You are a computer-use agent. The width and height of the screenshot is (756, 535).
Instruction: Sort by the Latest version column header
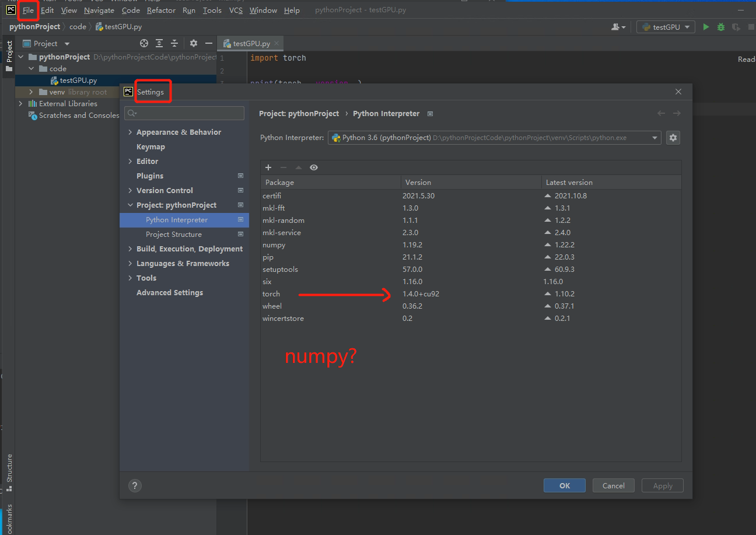pos(611,183)
